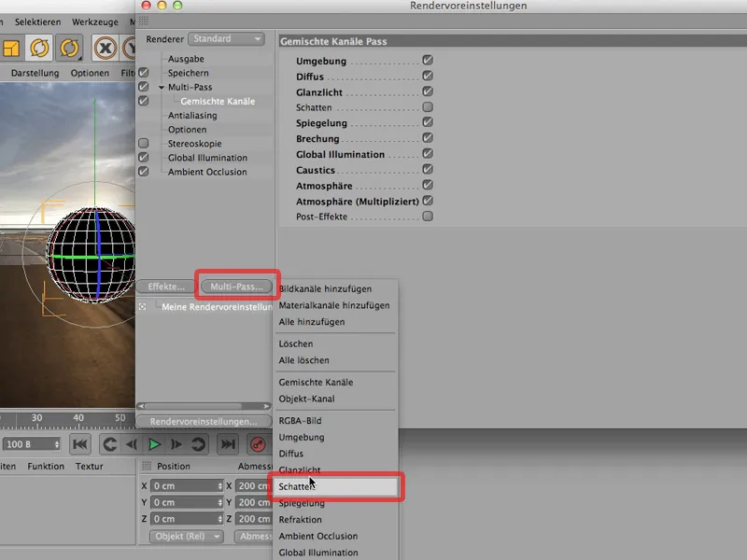The height and width of the screenshot is (560, 747).
Task: Click the X position 0 cm stepper
Action: coord(219,485)
